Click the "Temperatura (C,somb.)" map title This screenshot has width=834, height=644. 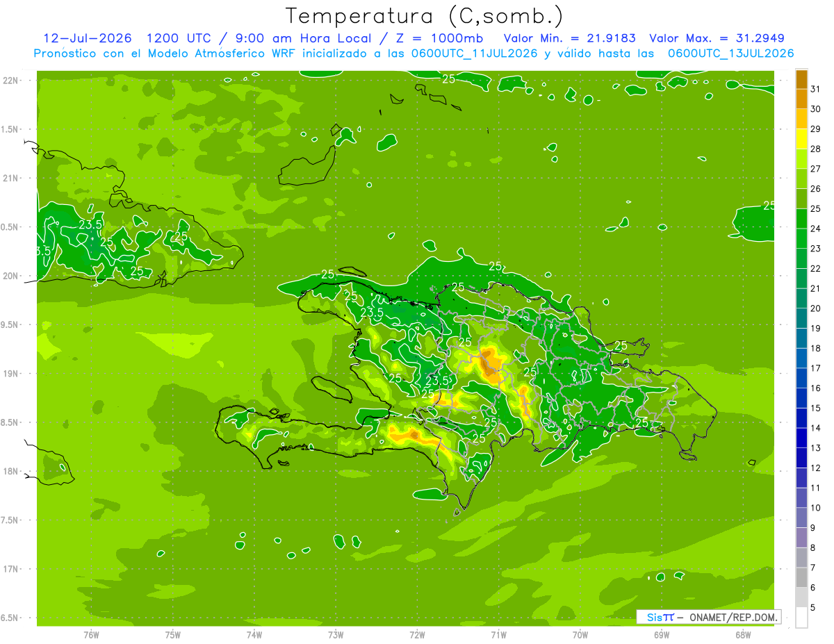[425, 16]
